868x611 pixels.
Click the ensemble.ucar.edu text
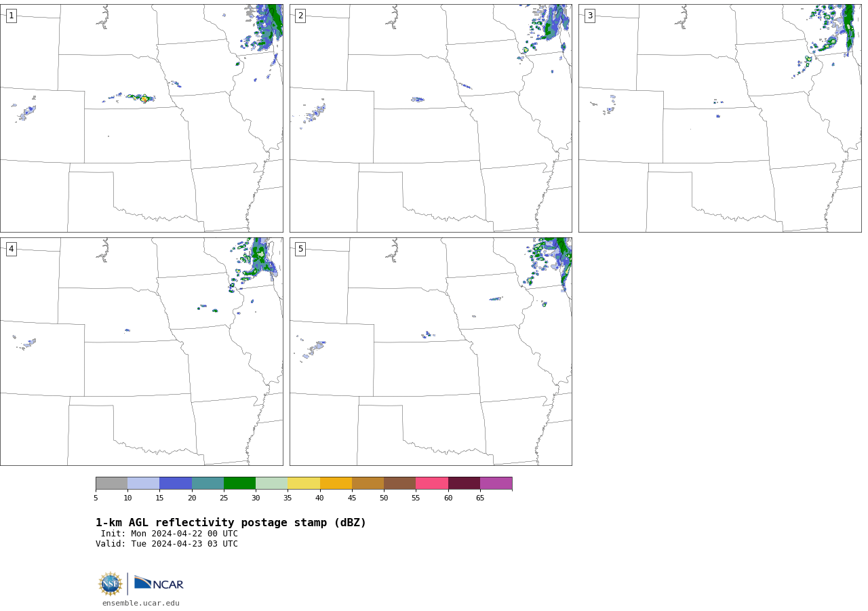coord(141,603)
